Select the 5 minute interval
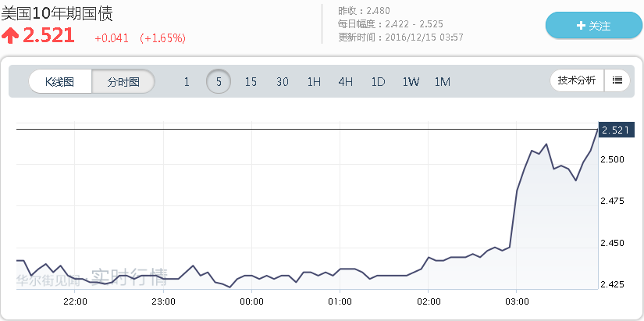Screen dimensions: 644x321 point(219,81)
